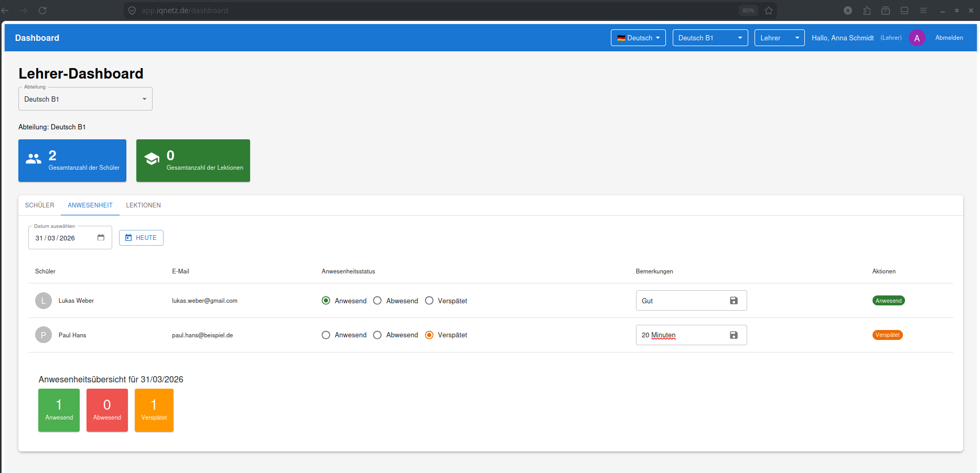
Task: Expand the Lehrer role dropdown in the header
Action: (779, 38)
